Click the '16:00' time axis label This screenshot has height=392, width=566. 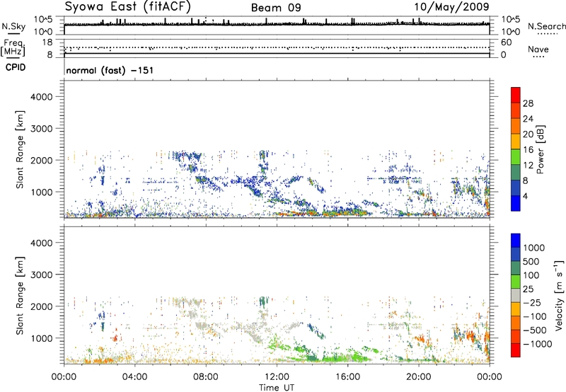347,377
